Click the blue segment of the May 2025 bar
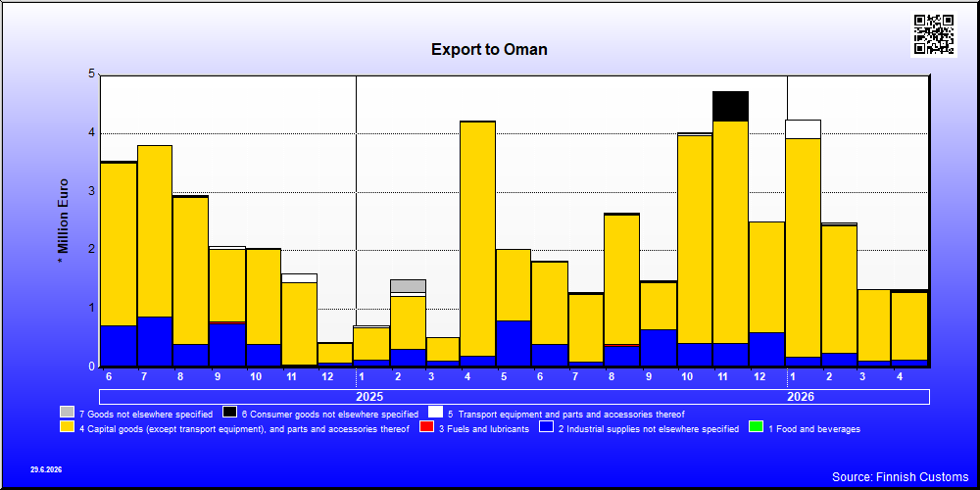This screenshot has width=980, height=490. click(514, 343)
